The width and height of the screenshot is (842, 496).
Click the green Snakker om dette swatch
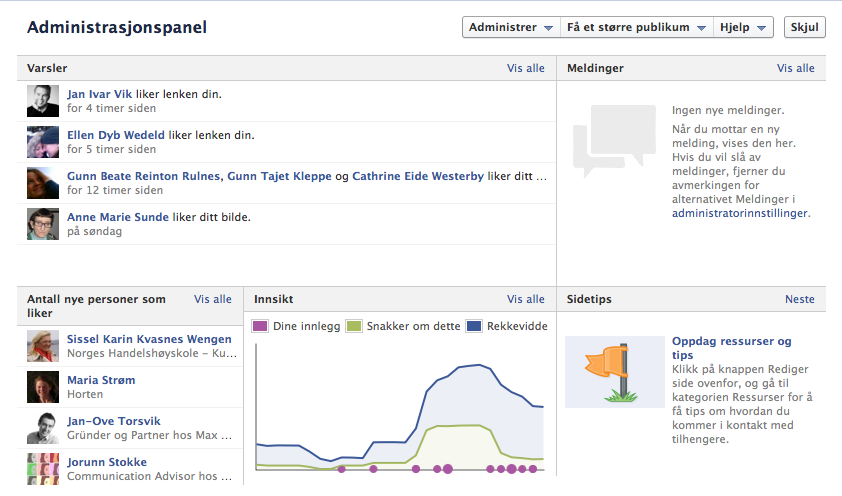pos(354,326)
